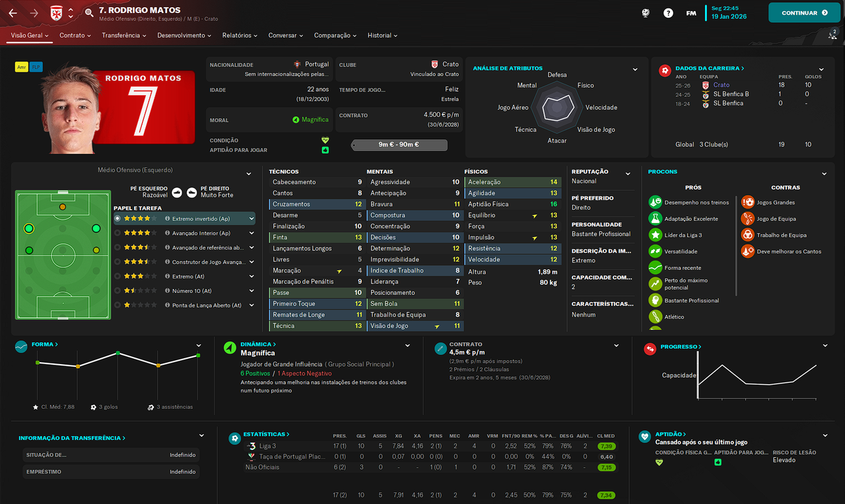This screenshot has height=504, width=845.
Task: Click the Estatísticas panel football icon
Action: coord(234,437)
